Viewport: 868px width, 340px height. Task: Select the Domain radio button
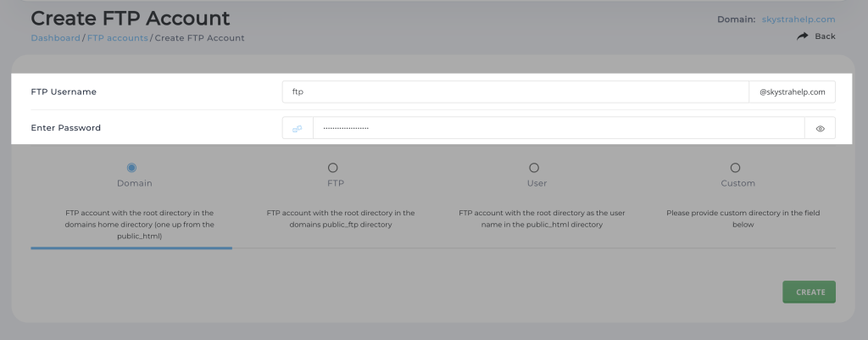pyautogui.click(x=131, y=168)
